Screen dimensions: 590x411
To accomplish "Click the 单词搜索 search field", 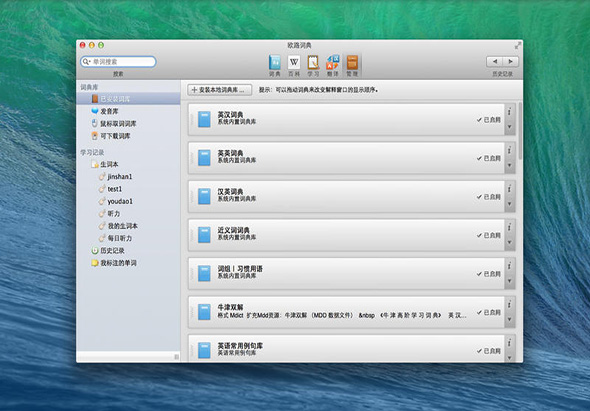I will 118,61.
